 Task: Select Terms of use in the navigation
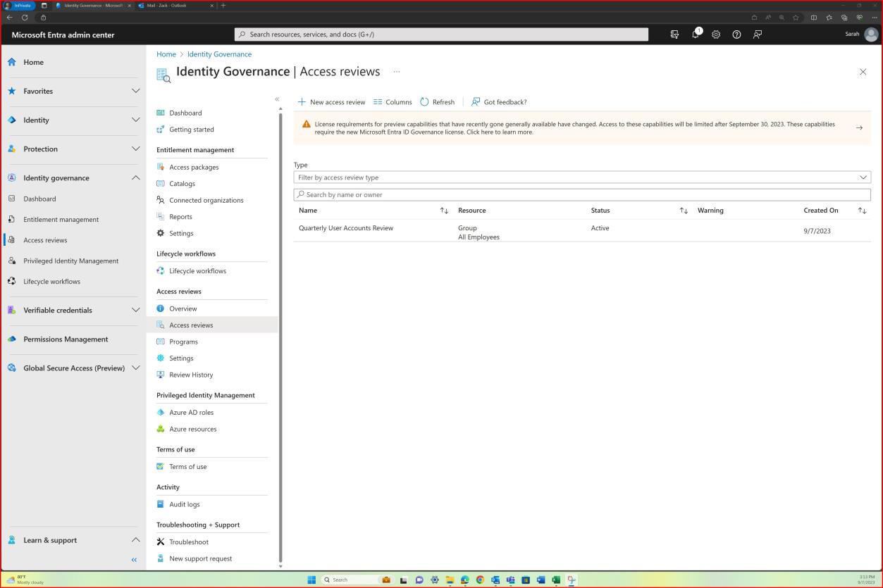click(x=187, y=466)
